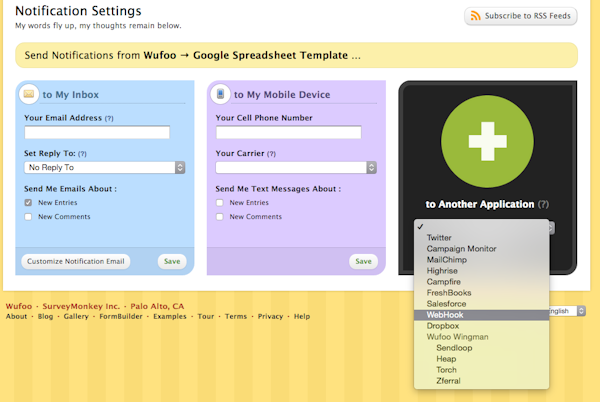The height and width of the screenshot is (402, 600).
Task: Click the Notification Settings heading
Action: tap(78, 11)
